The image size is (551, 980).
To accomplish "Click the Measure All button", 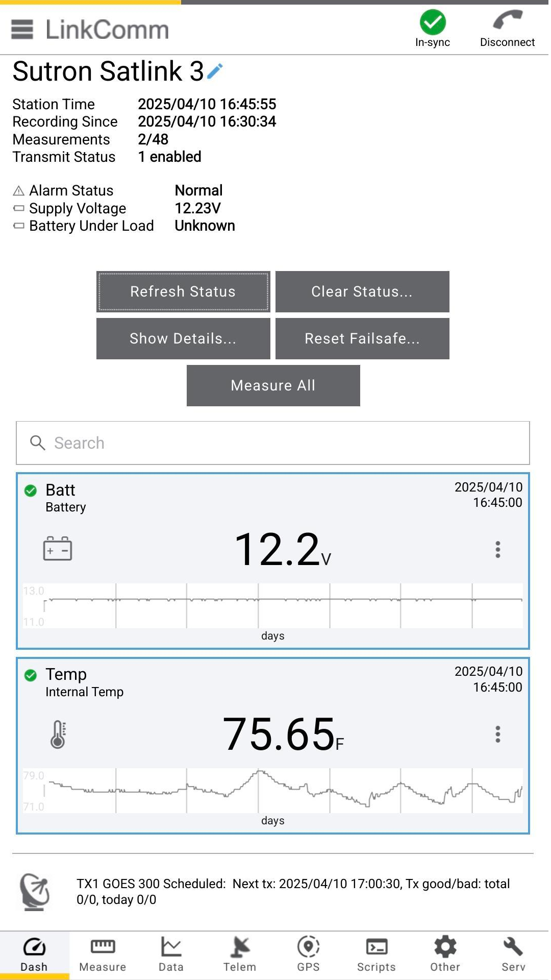I will tap(273, 385).
